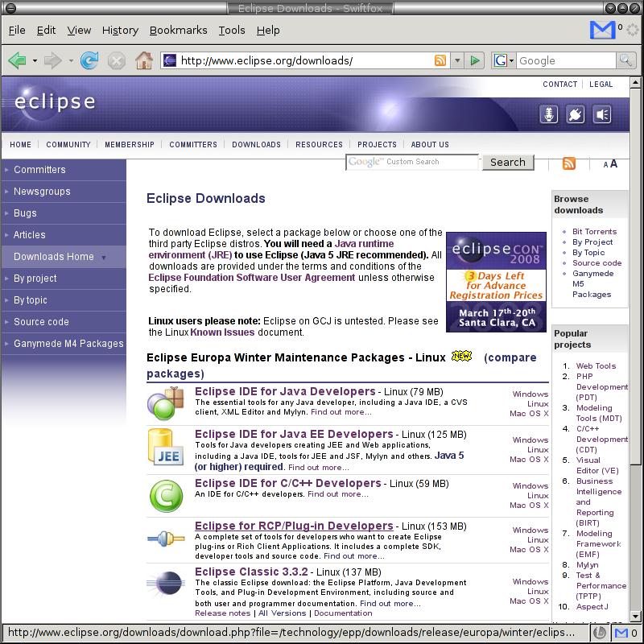Viewport: 644px width, 644px height.
Task: Click the green Back arrow button
Action: [x=17, y=61]
